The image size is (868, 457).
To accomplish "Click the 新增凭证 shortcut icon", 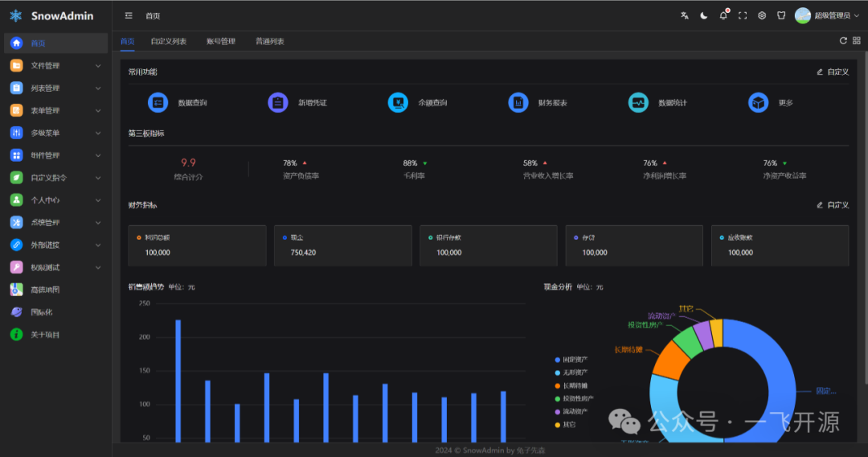I will tap(278, 103).
